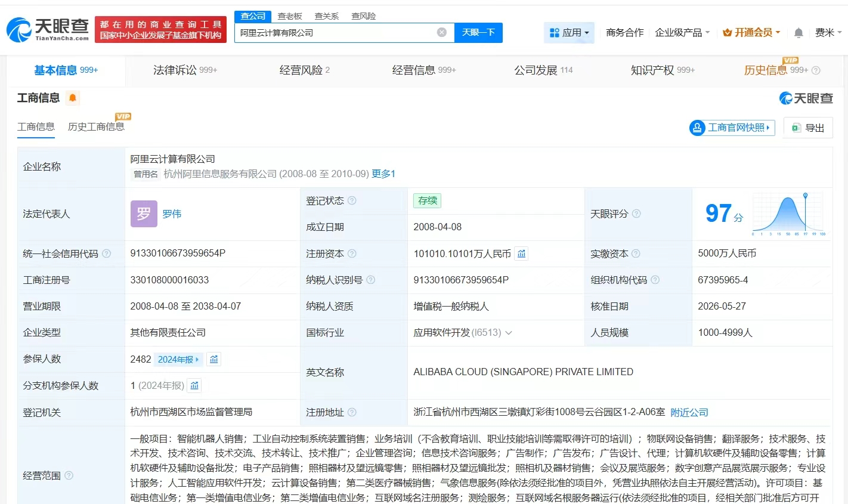Open the 附近公司 nearby companies link
Viewport: 848px width, 504px height.
pos(689,413)
